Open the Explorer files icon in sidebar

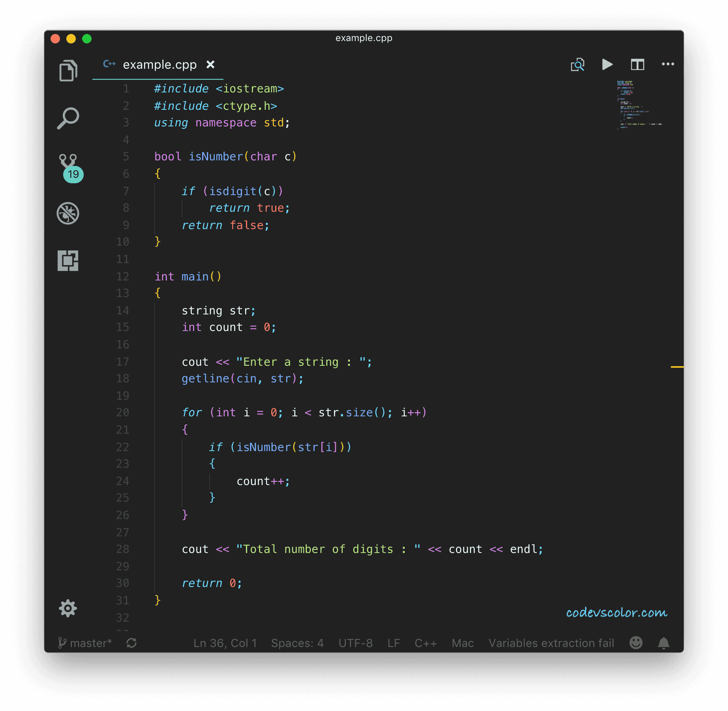[68, 71]
